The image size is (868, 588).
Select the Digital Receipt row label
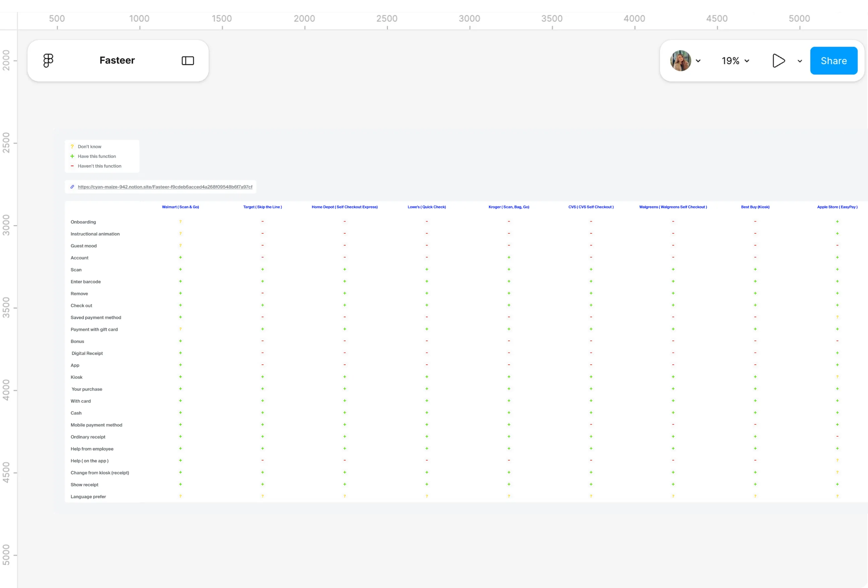[x=87, y=353]
